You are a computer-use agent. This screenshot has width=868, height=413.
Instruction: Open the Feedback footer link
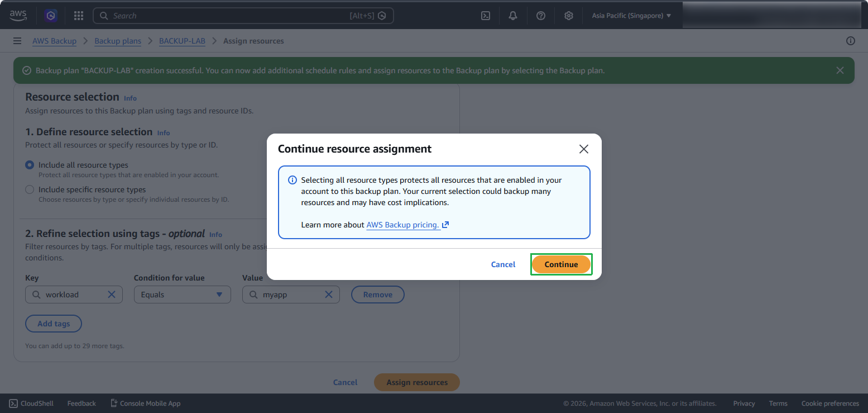(x=81, y=403)
